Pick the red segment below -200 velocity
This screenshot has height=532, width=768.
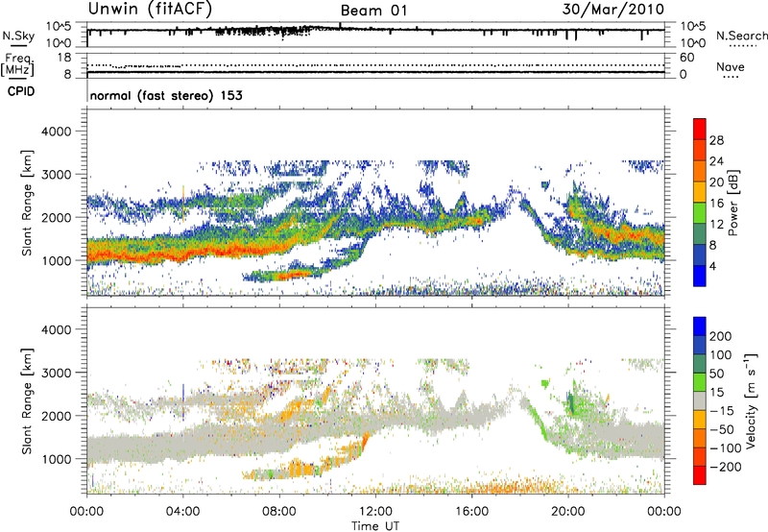point(700,475)
